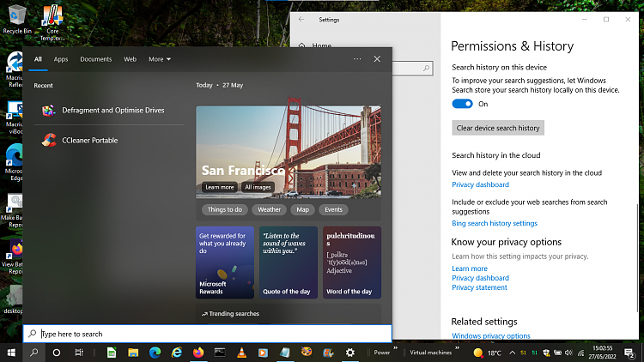The image size is (644, 362).
Task: Open VLC media player from taskbar
Action: pos(241,353)
